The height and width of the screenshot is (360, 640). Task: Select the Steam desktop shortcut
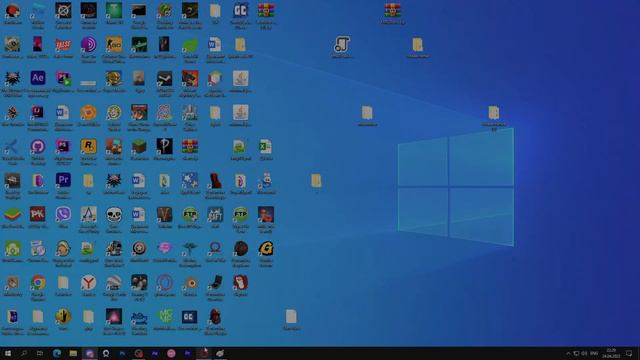coord(164,78)
